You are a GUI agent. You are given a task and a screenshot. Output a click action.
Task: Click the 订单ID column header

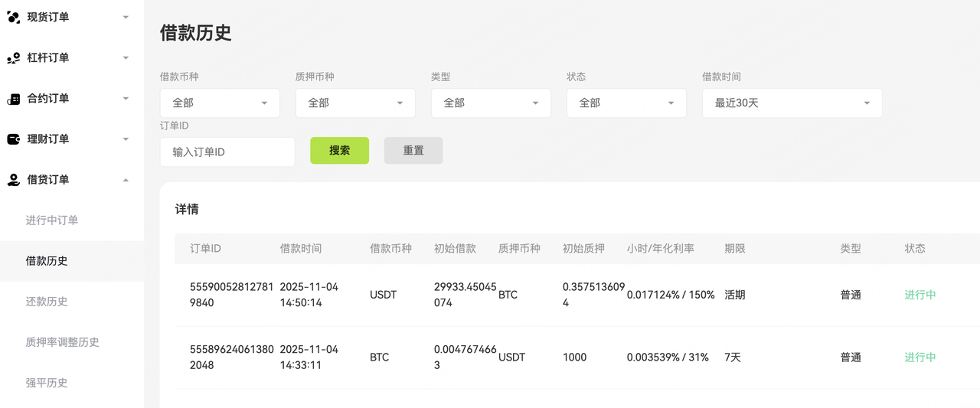[x=206, y=249]
